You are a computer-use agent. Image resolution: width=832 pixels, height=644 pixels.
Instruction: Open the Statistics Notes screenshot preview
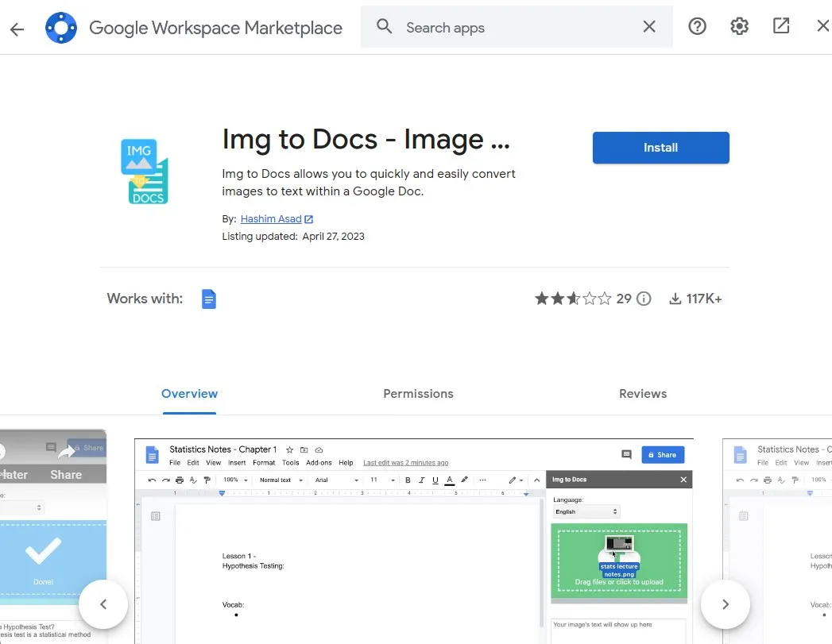click(413, 540)
